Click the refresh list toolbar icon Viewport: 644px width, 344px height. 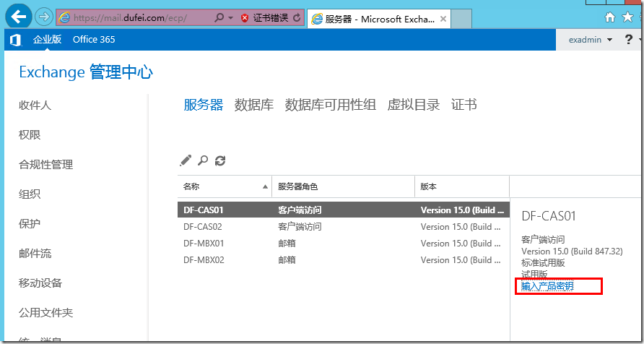(220, 160)
